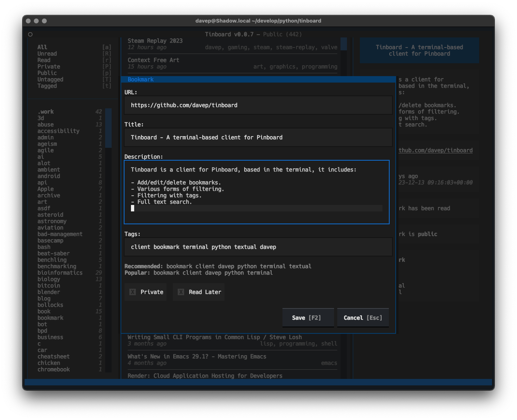Click the 'Tinboard v0.0.7' header title
The image size is (517, 420).
(x=229, y=34)
